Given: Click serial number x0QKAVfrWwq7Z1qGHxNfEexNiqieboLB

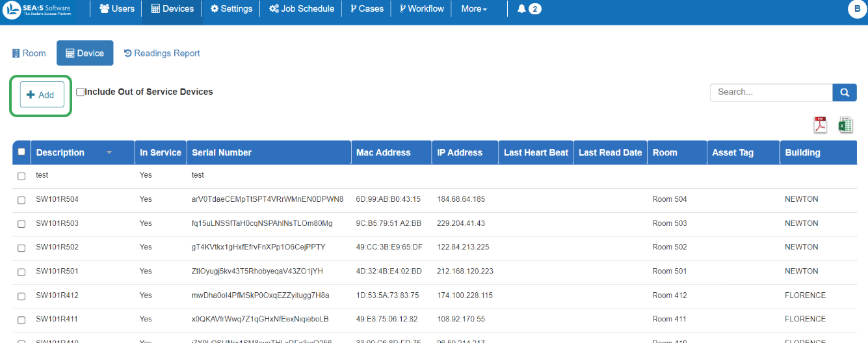Looking at the screenshot, I should point(260,320).
